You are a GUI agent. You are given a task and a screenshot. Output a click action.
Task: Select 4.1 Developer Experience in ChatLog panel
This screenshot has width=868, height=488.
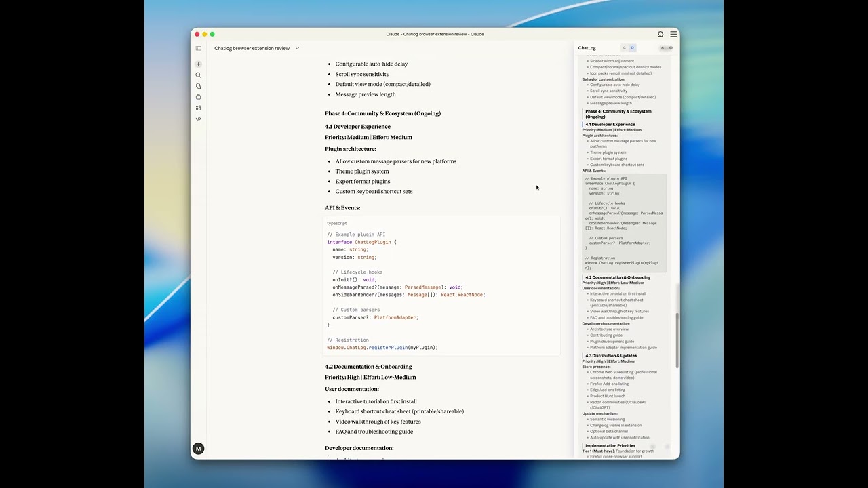610,124
